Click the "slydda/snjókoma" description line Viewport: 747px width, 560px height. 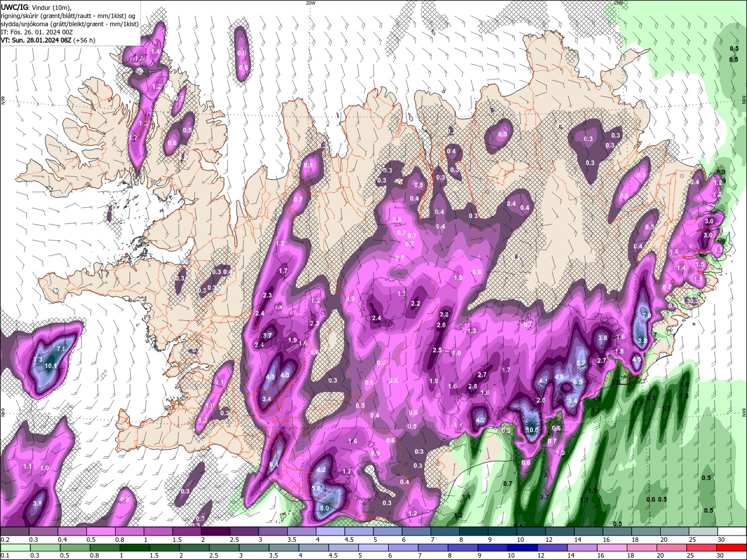tap(69, 24)
